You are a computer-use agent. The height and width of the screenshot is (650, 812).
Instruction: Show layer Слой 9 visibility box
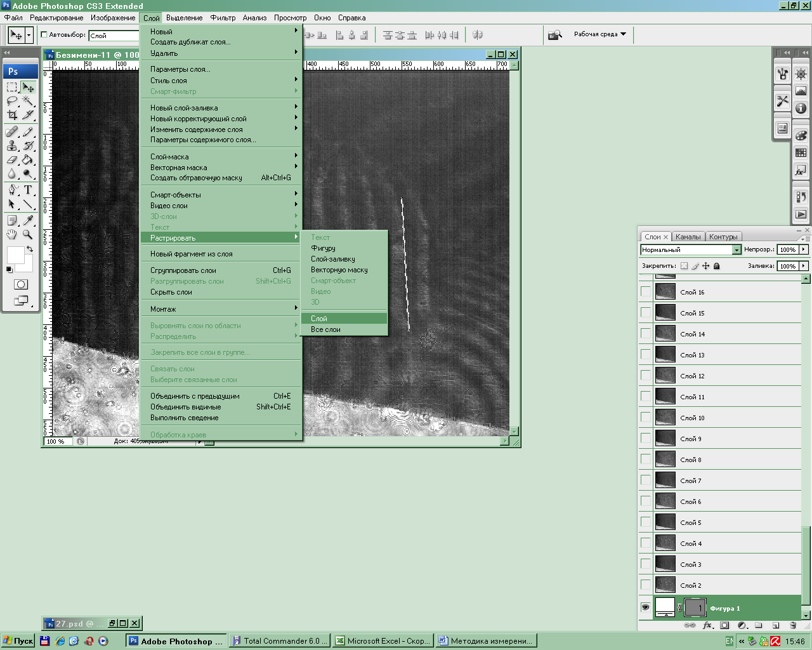tap(645, 438)
